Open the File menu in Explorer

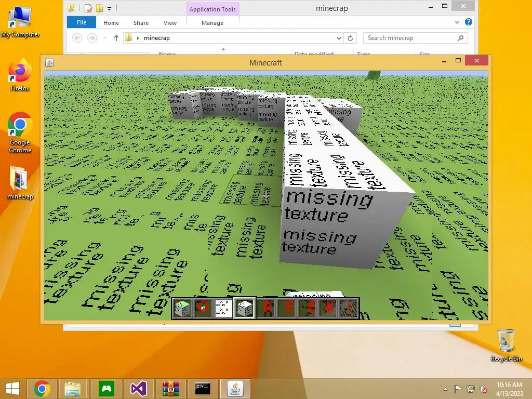pyautogui.click(x=82, y=22)
